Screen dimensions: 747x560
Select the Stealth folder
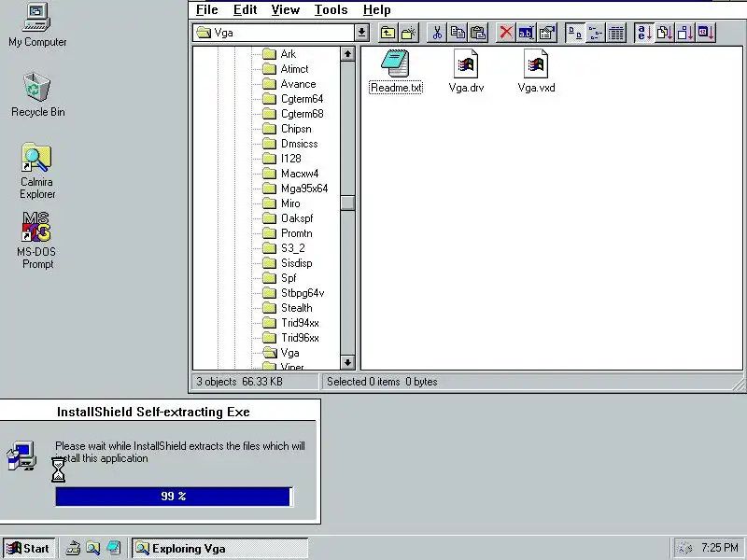(288, 308)
